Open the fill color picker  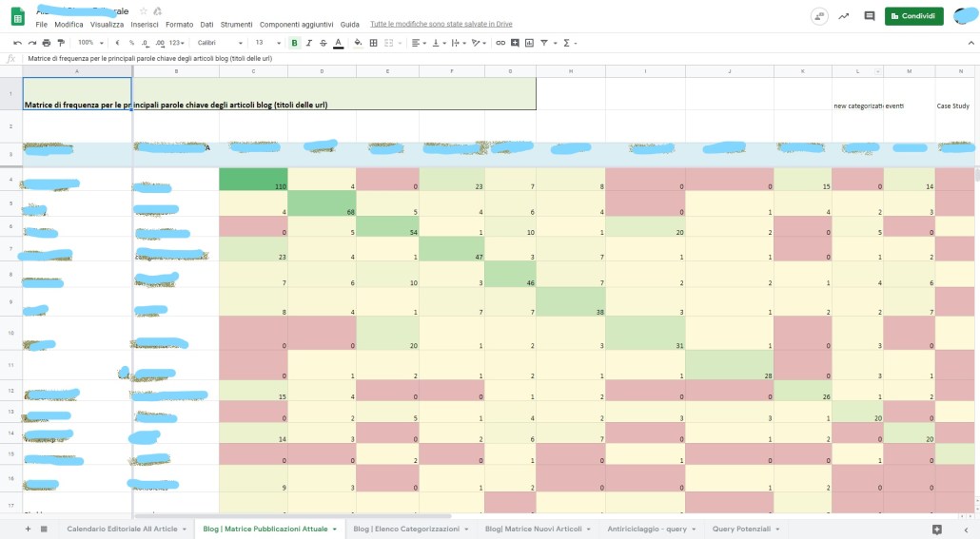click(357, 43)
